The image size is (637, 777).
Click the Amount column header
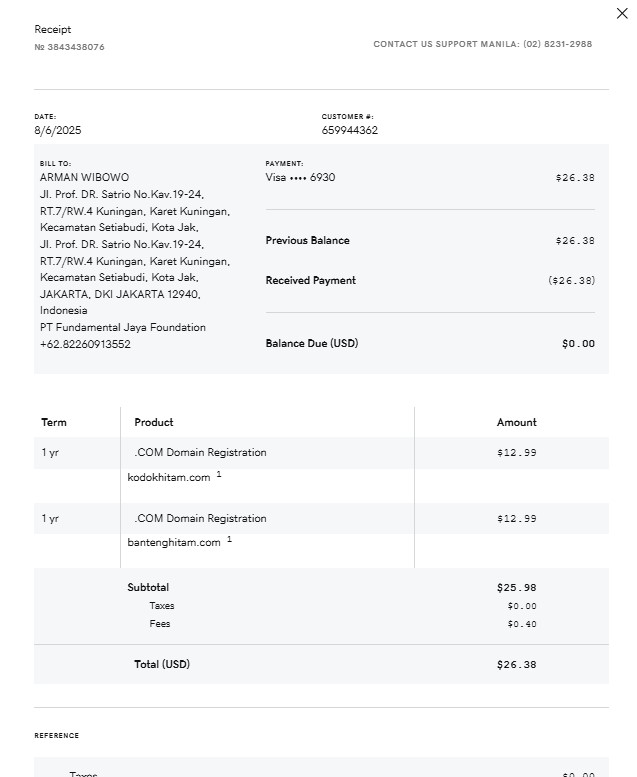pyautogui.click(x=516, y=422)
